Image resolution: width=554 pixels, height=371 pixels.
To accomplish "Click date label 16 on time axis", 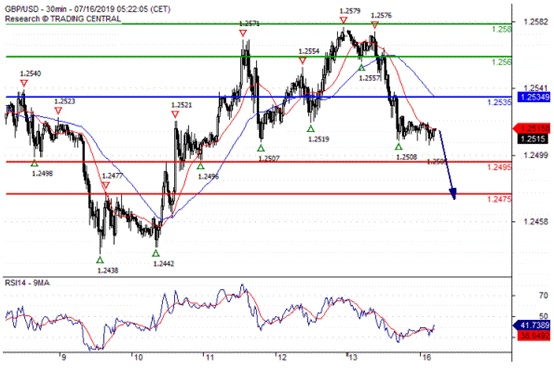I will pos(426,358).
